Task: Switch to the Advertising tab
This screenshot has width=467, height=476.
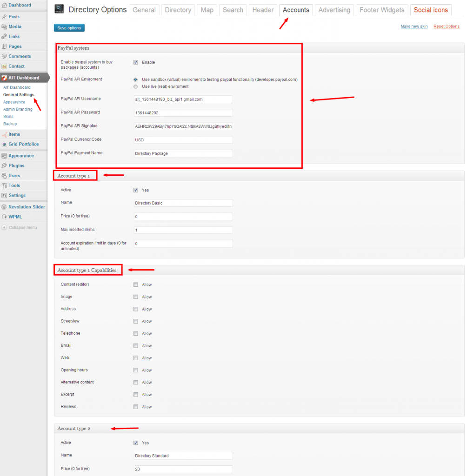Action: (x=334, y=10)
